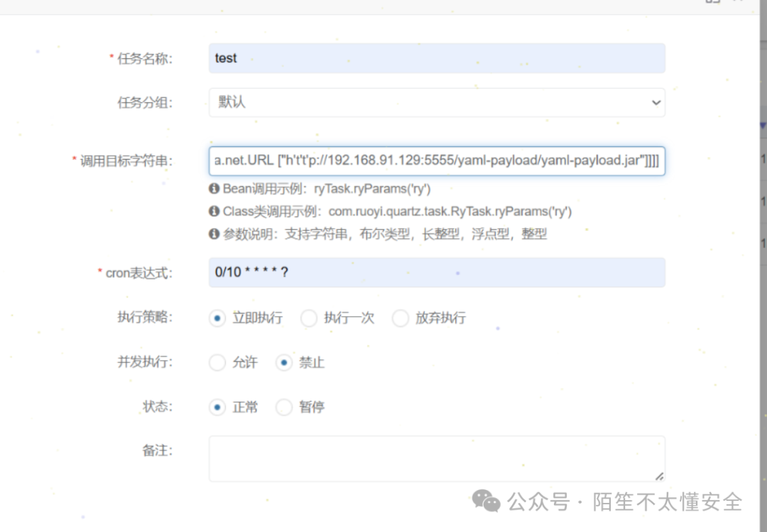Click the Bean调用示例 info icon

[213, 190]
